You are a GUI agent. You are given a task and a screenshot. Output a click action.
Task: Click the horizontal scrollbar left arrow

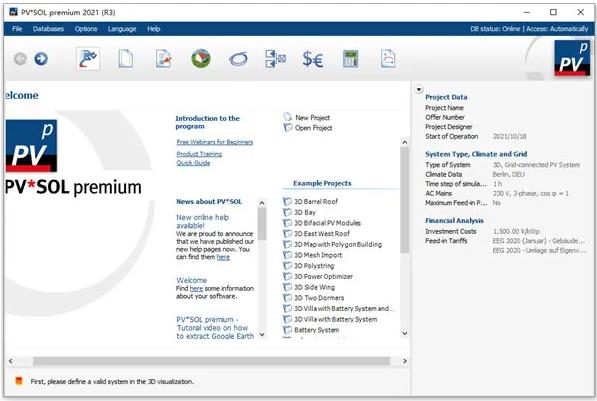(x=11, y=361)
